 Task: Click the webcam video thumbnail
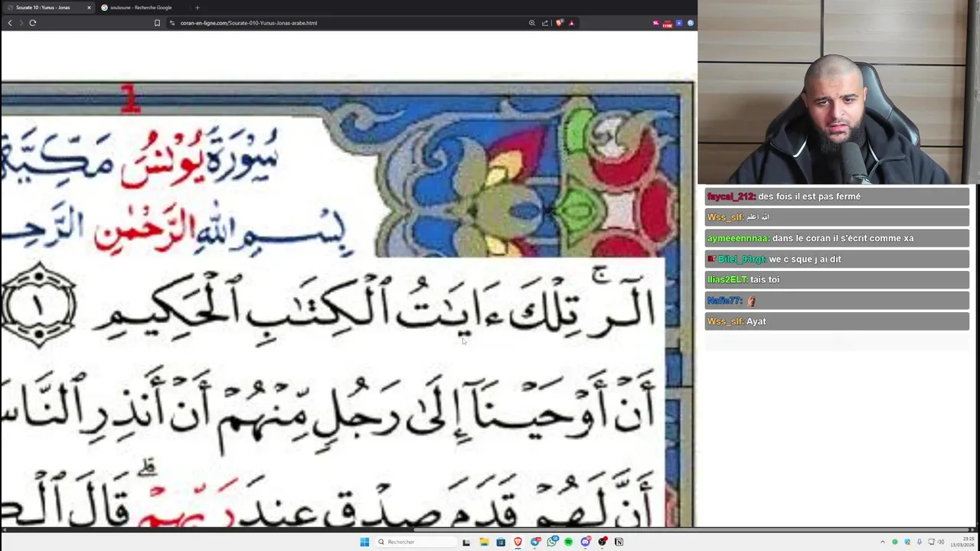(x=838, y=92)
